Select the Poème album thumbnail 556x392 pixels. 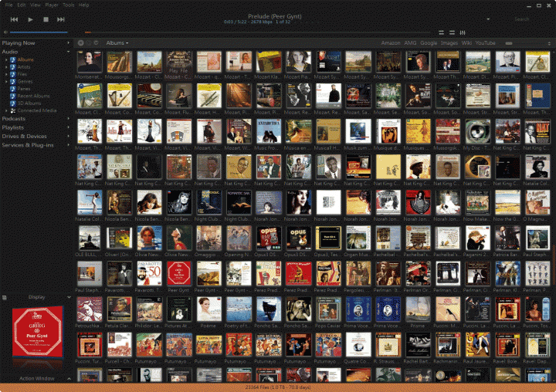coord(208,309)
